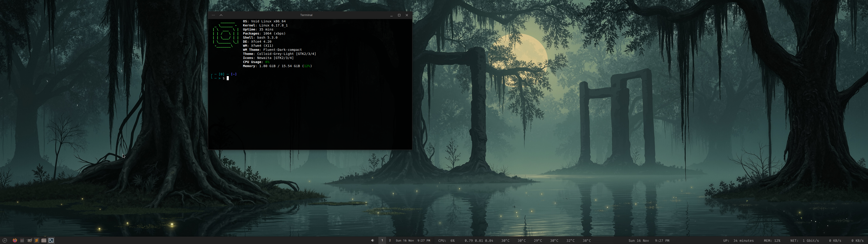Open the terminal window menu dots
The image size is (868, 244).
pyautogui.click(x=213, y=15)
